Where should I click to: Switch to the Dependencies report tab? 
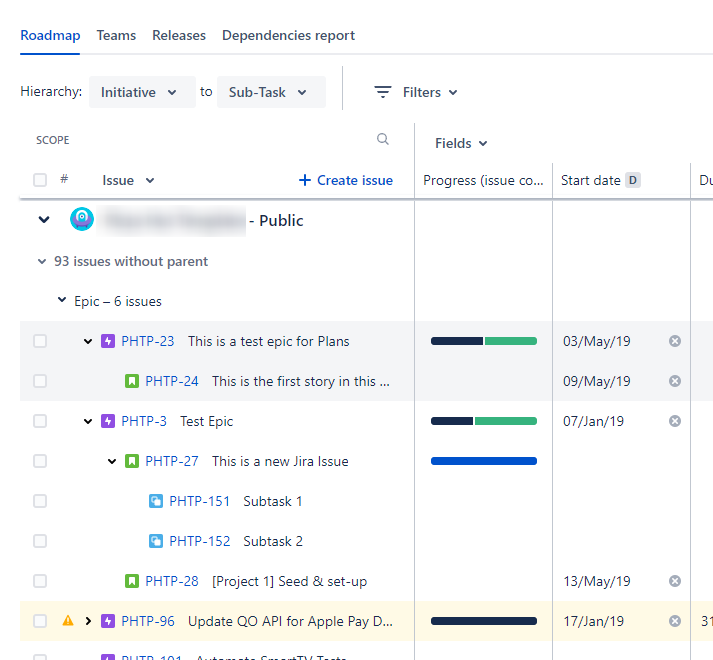pos(288,35)
